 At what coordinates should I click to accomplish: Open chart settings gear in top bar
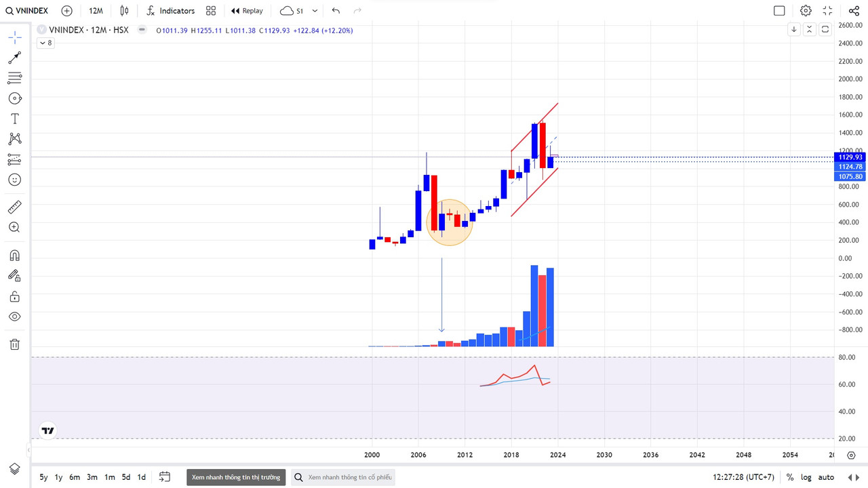pyautogui.click(x=806, y=11)
